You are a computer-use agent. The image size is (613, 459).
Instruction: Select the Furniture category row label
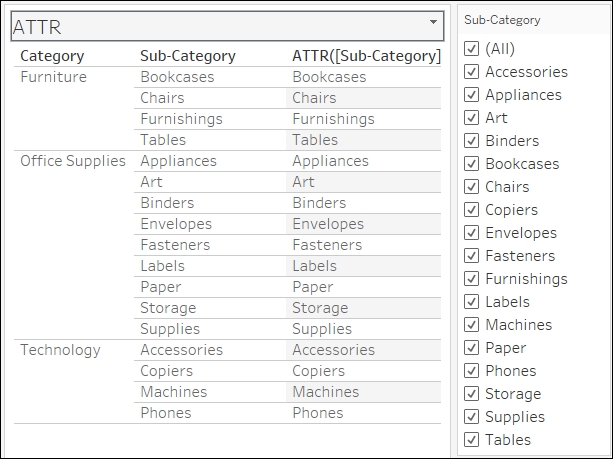[x=53, y=77]
